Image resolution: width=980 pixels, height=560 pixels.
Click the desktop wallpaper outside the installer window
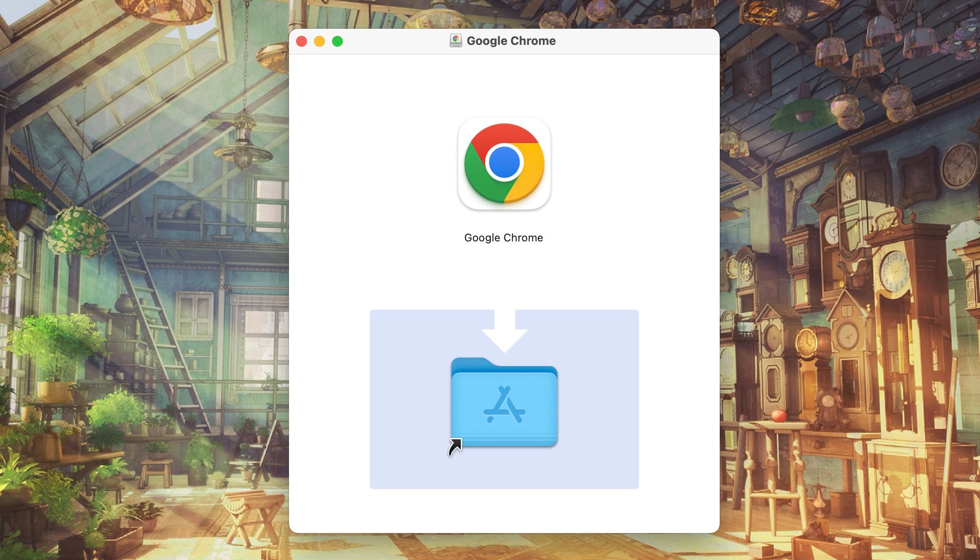pyautogui.click(x=135, y=269)
